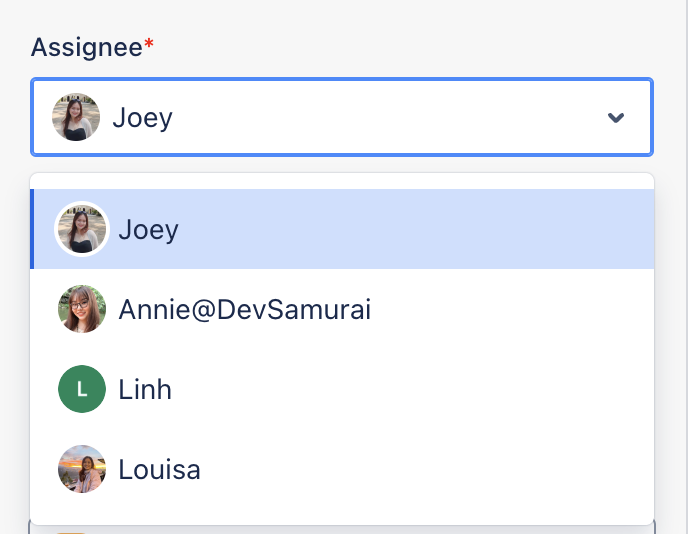Click the Annie@DevSamurai name text
The image size is (688, 534).
(x=245, y=309)
